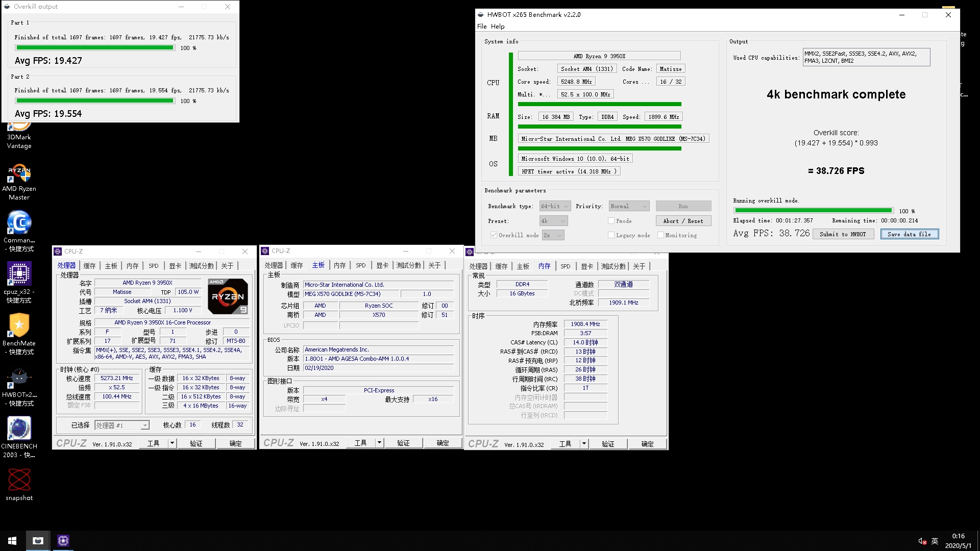Click greyed Run button
The width and height of the screenshot is (980, 551).
point(683,206)
